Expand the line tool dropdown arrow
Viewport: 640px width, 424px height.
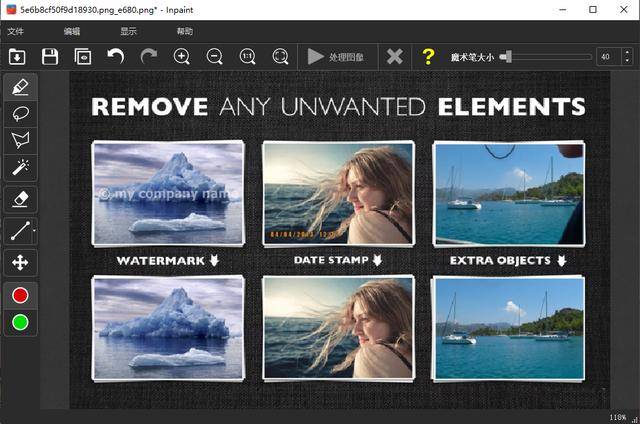[35, 232]
